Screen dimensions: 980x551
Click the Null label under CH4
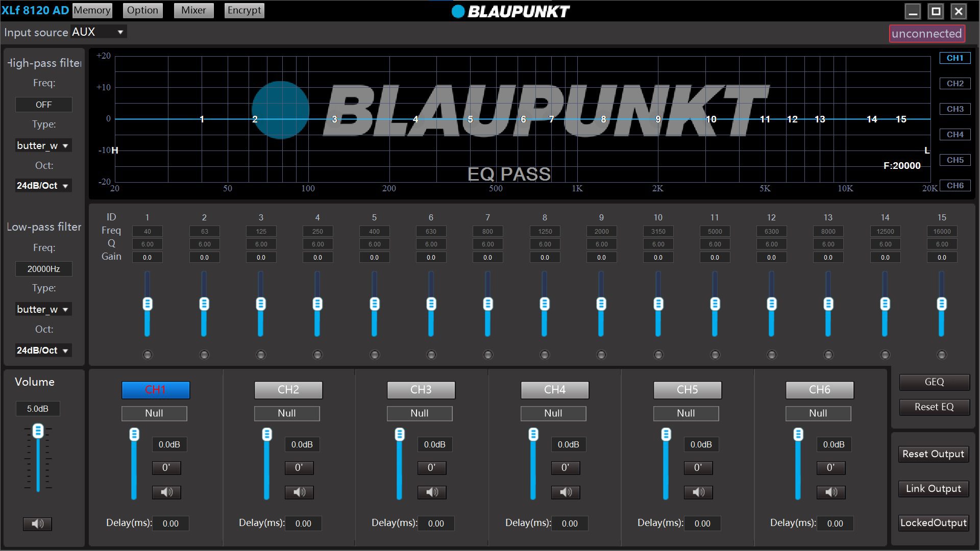pyautogui.click(x=553, y=414)
